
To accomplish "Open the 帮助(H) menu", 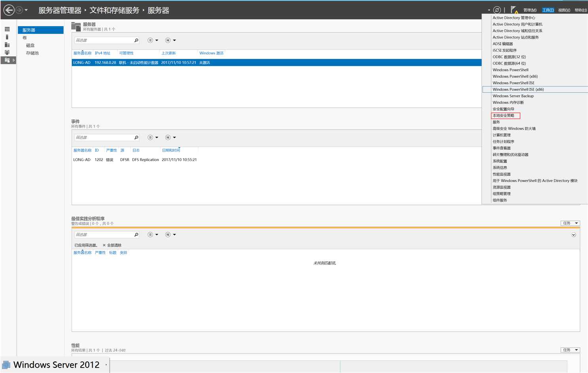I will [x=580, y=10].
